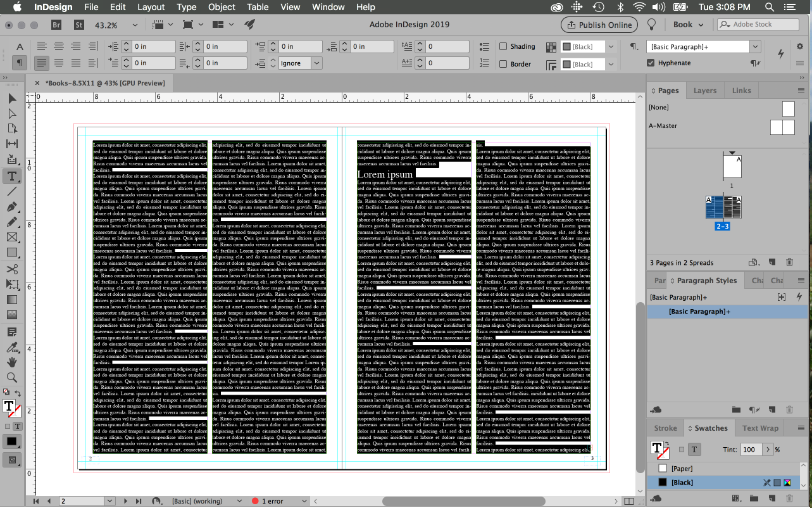Viewport: 812px width, 508px height.
Task: Enable the Shading checkbox
Action: pyautogui.click(x=503, y=46)
